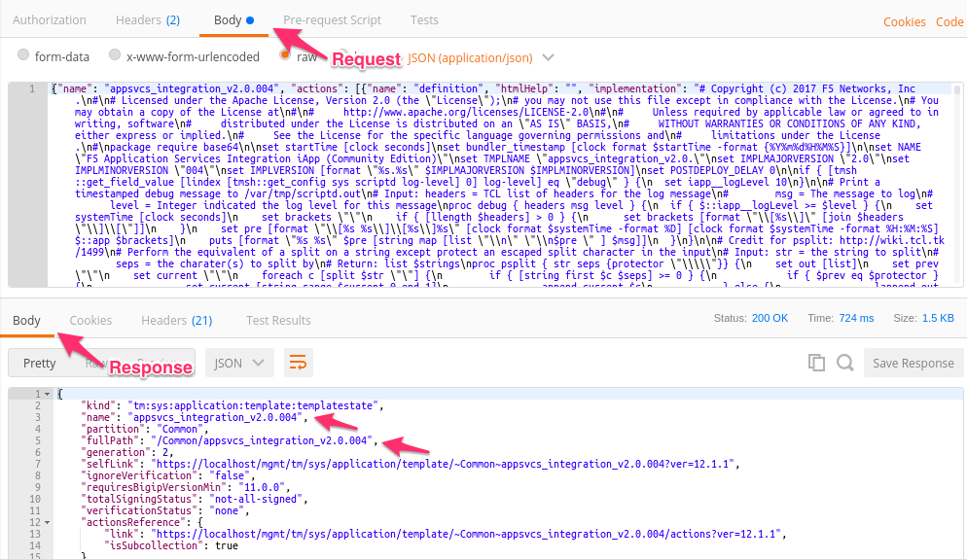Click the Cookies link
The height and width of the screenshot is (560, 967).
point(904,21)
